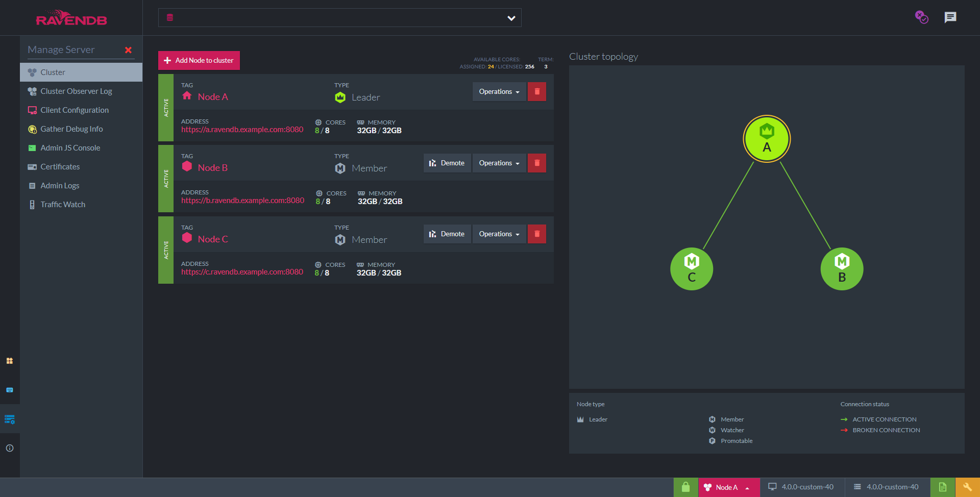The height and width of the screenshot is (497, 980).
Task: Go to Certificates in sidebar
Action: (x=60, y=167)
